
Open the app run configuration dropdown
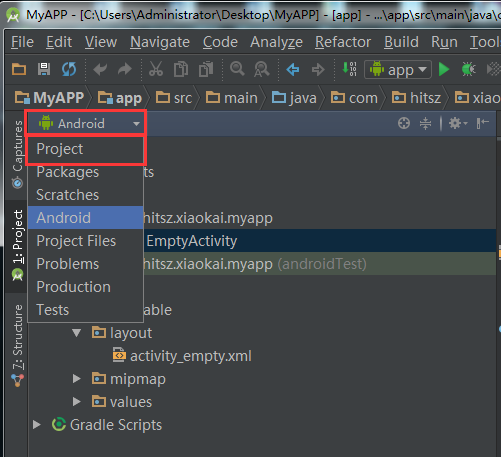pos(398,70)
